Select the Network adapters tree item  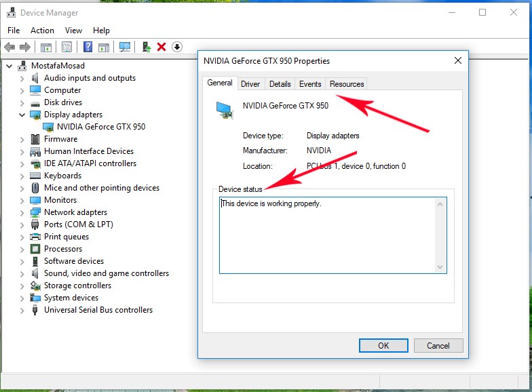click(x=76, y=212)
